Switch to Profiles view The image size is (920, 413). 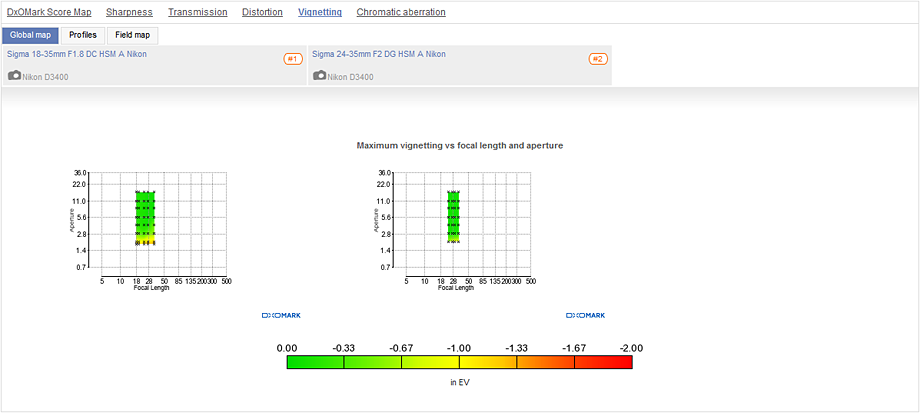coord(83,35)
